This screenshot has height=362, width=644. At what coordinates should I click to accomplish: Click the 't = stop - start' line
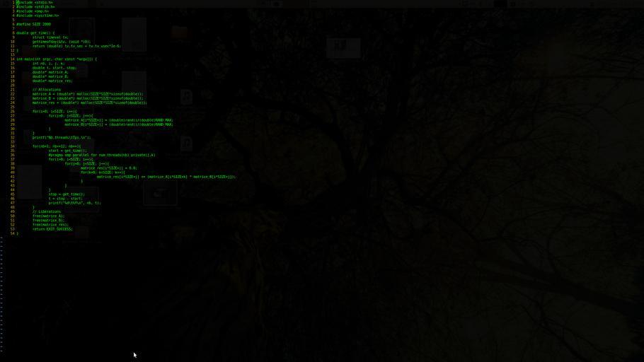65,199
